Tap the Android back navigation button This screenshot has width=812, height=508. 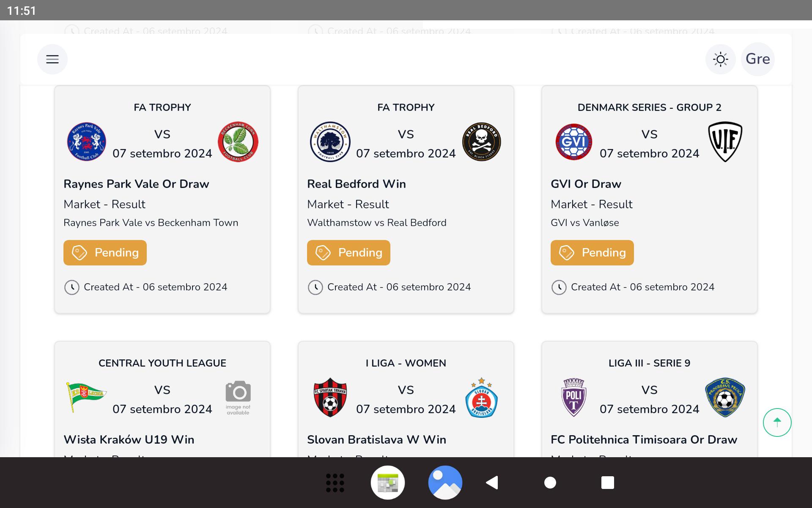tap(492, 483)
